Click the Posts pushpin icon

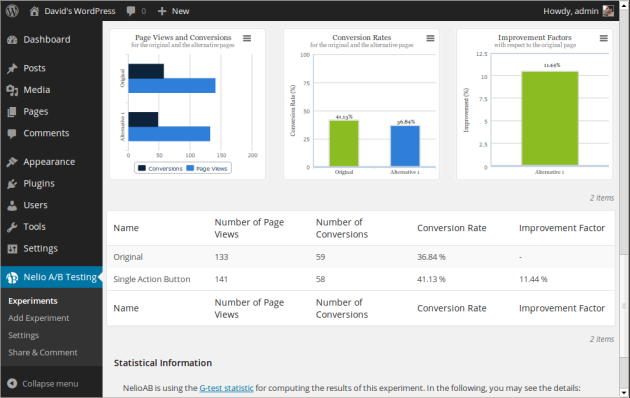[x=12, y=68]
